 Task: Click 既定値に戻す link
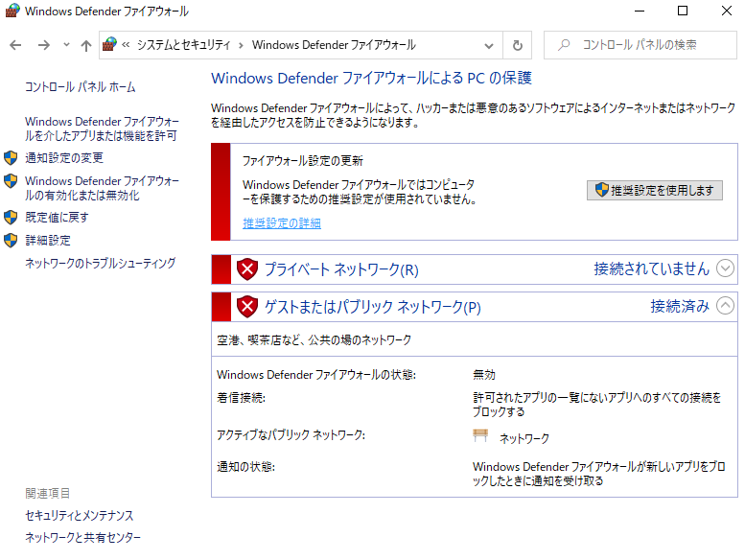point(57,217)
